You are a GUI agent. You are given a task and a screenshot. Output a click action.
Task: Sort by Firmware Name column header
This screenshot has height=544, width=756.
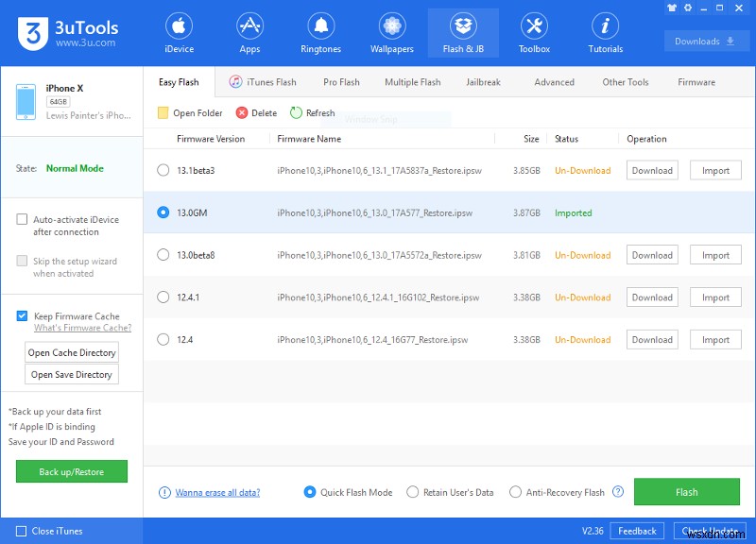(x=309, y=139)
